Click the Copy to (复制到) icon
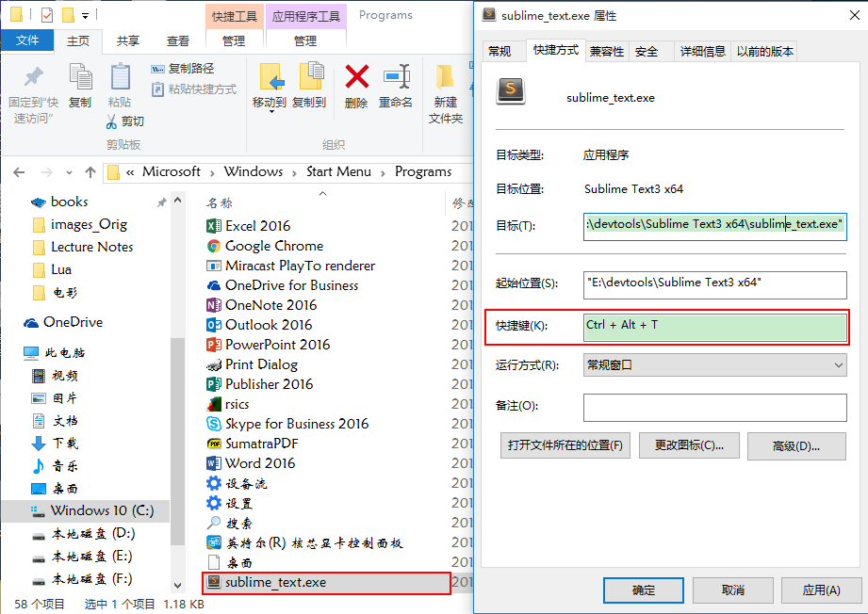The height and width of the screenshot is (614, 868). coord(312,76)
